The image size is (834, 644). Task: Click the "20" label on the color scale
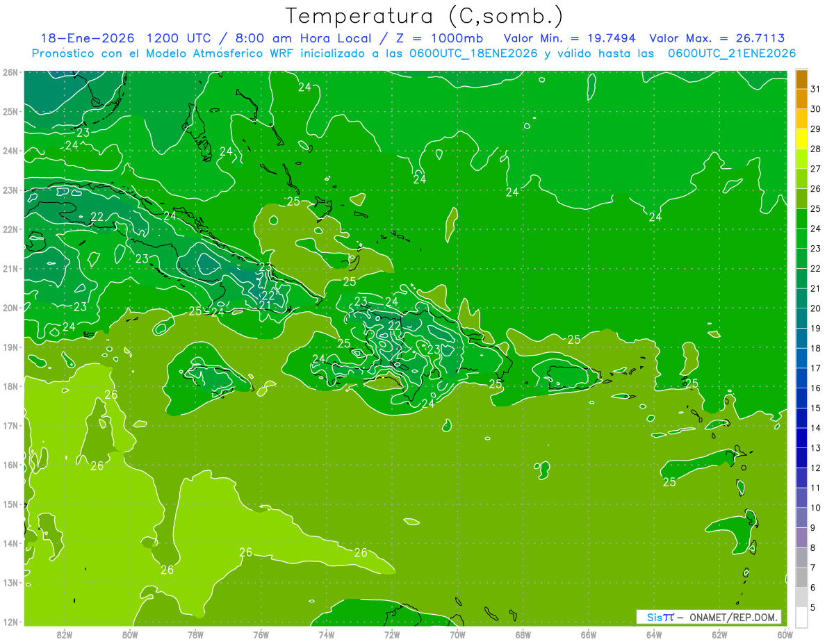815,308
